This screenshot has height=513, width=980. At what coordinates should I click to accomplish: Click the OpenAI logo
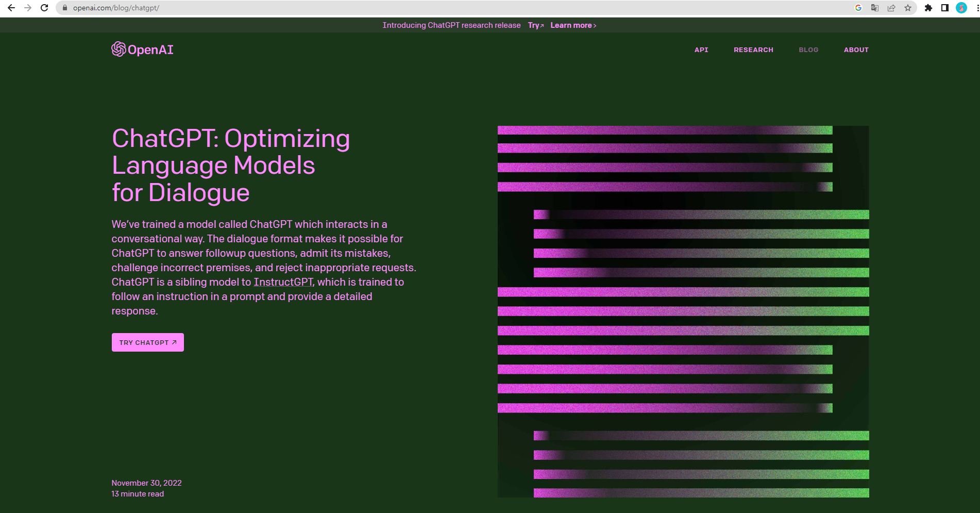tap(143, 49)
